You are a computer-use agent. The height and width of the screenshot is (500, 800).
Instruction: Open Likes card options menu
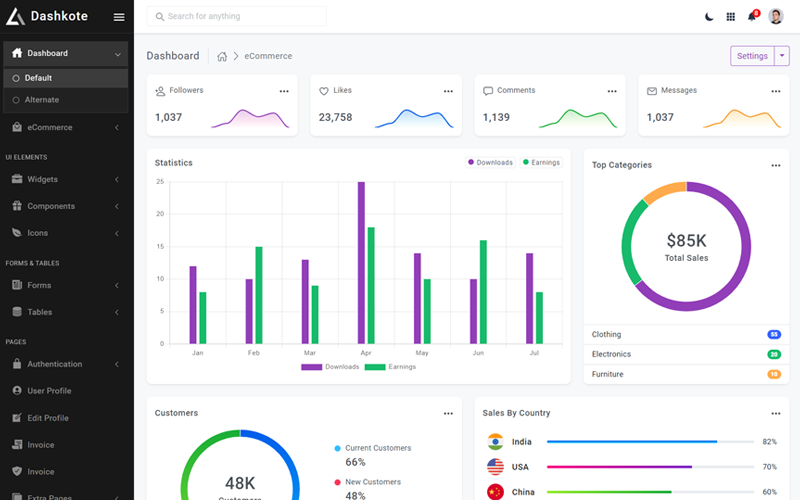click(x=448, y=91)
